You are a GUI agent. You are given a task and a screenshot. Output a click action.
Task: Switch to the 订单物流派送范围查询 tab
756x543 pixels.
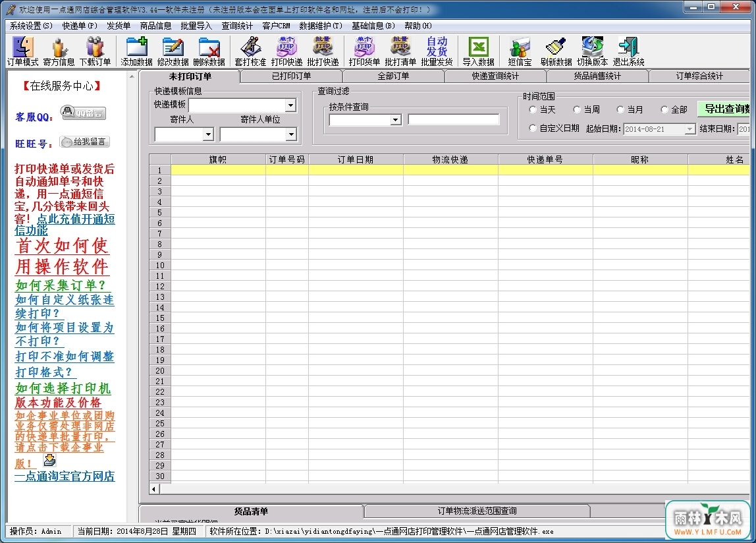(x=477, y=511)
